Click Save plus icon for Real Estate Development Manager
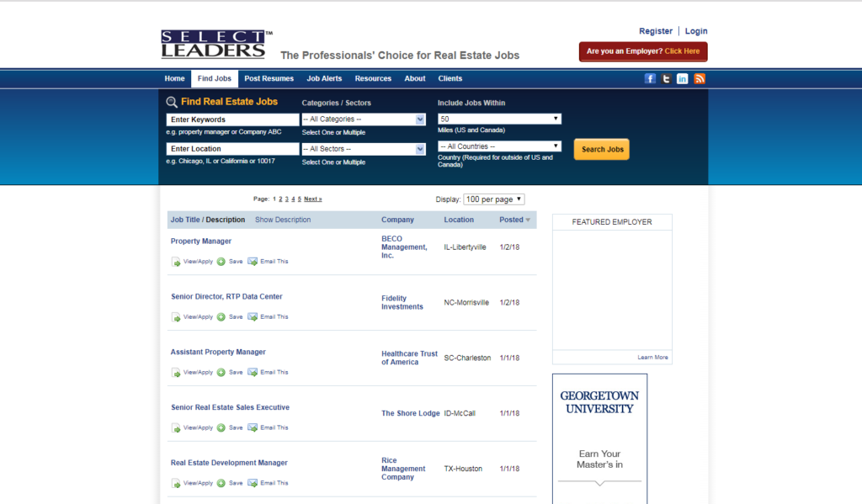Image resolution: width=862 pixels, height=504 pixels. pos(221,483)
